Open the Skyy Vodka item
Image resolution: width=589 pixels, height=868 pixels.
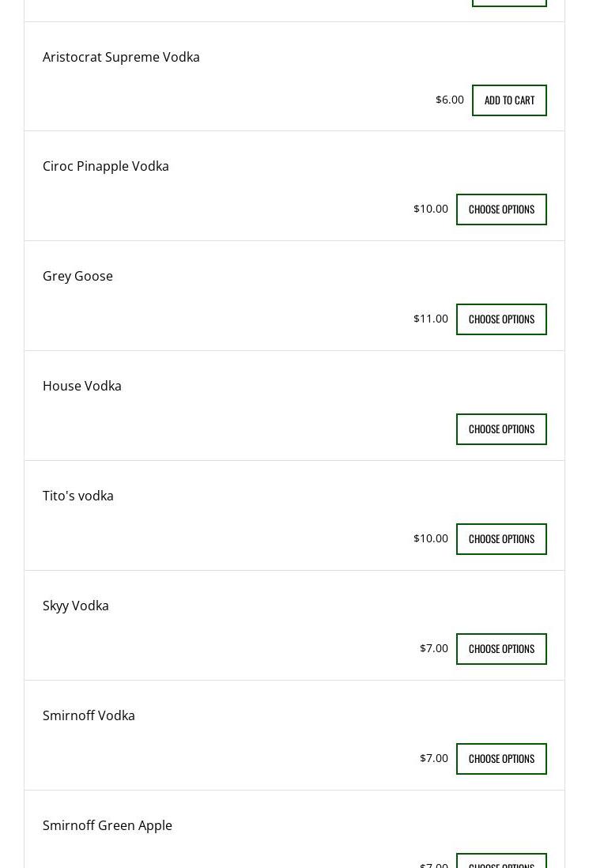point(76,606)
